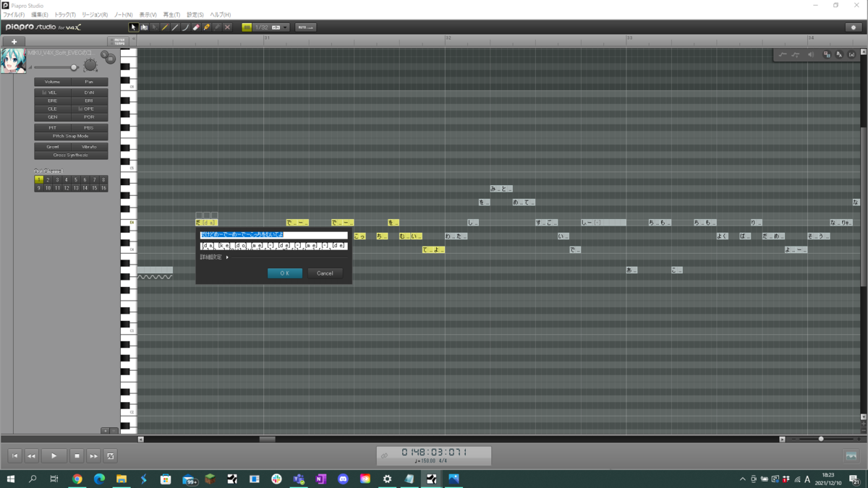Click the X delete tool in toolbar
Viewport: 868px width, 488px height.
pyautogui.click(x=227, y=27)
